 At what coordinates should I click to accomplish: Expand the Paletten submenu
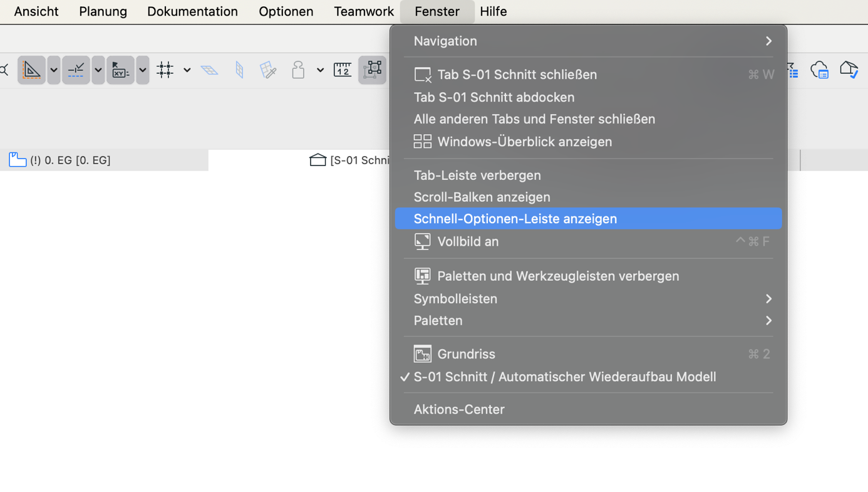click(589, 320)
